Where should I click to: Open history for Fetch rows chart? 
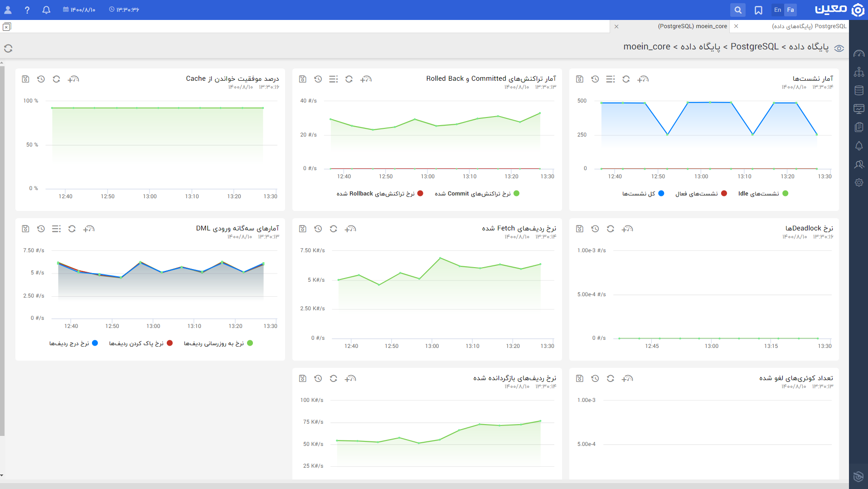pos(318,229)
